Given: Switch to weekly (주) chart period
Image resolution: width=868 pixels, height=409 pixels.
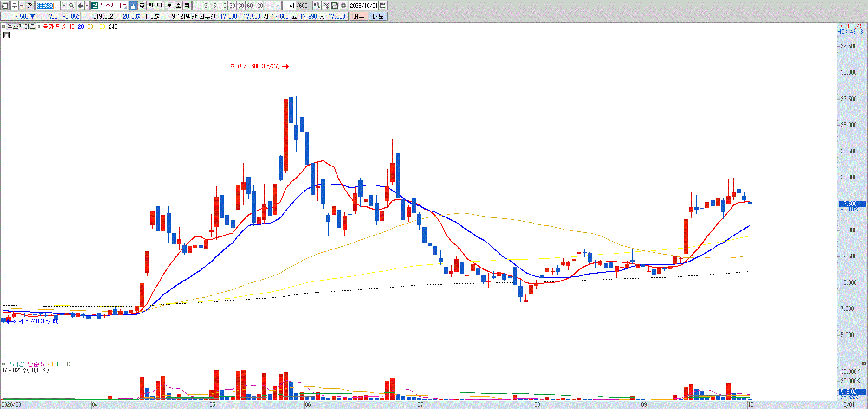Looking at the screenshot, I should coord(142,6).
